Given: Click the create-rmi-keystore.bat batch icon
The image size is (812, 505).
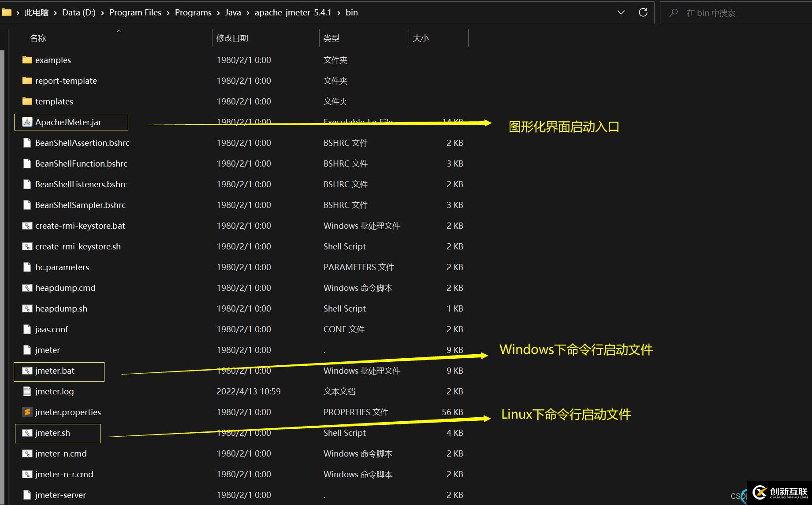Looking at the screenshot, I should 27,226.
